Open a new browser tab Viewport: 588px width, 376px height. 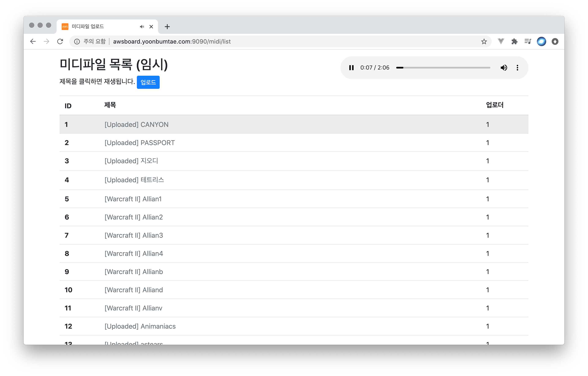pyautogui.click(x=167, y=27)
